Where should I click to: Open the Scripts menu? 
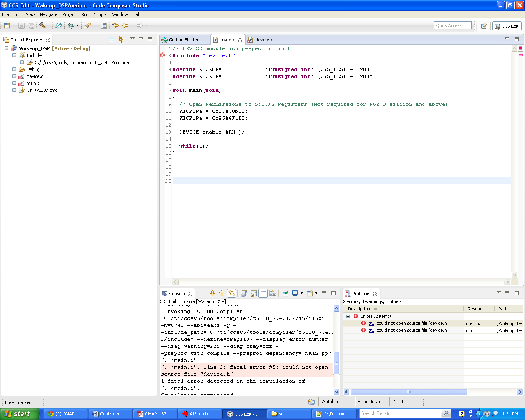click(100, 14)
